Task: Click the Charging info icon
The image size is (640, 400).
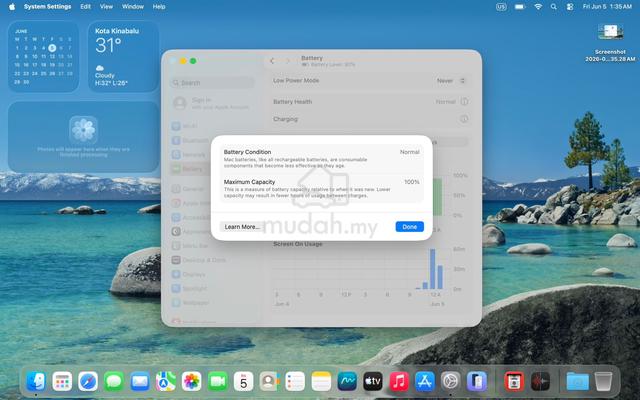Action: (x=464, y=119)
